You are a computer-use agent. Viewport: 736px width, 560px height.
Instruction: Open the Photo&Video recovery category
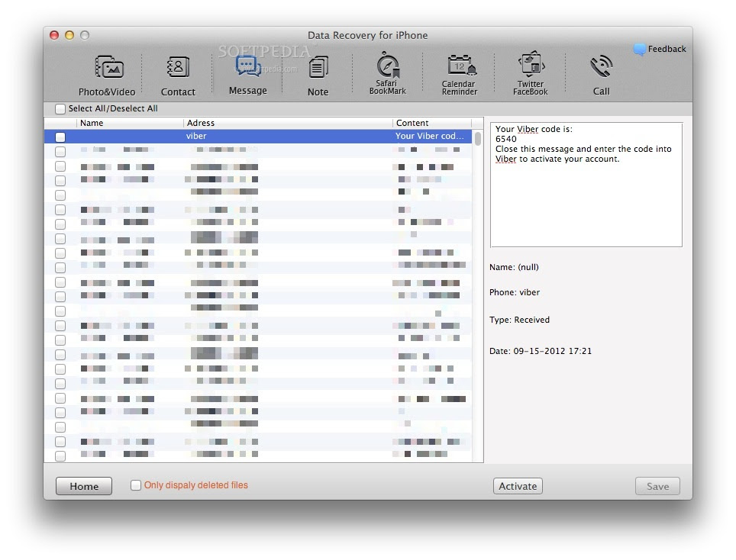coord(107,75)
